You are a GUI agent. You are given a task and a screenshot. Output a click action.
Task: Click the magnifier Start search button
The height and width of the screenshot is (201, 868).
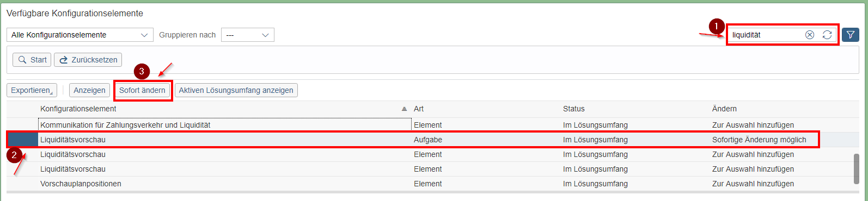[32, 60]
